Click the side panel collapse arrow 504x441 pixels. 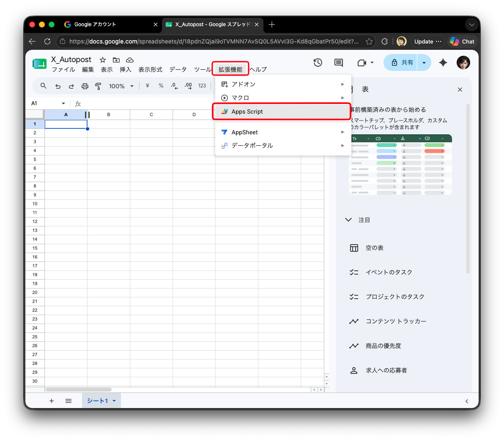click(x=467, y=401)
